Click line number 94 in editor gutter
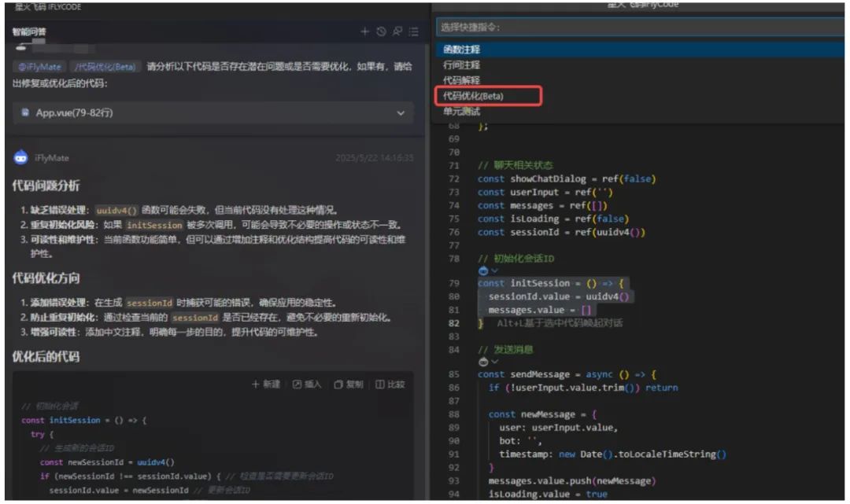The image size is (850, 504). (x=454, y=495)
